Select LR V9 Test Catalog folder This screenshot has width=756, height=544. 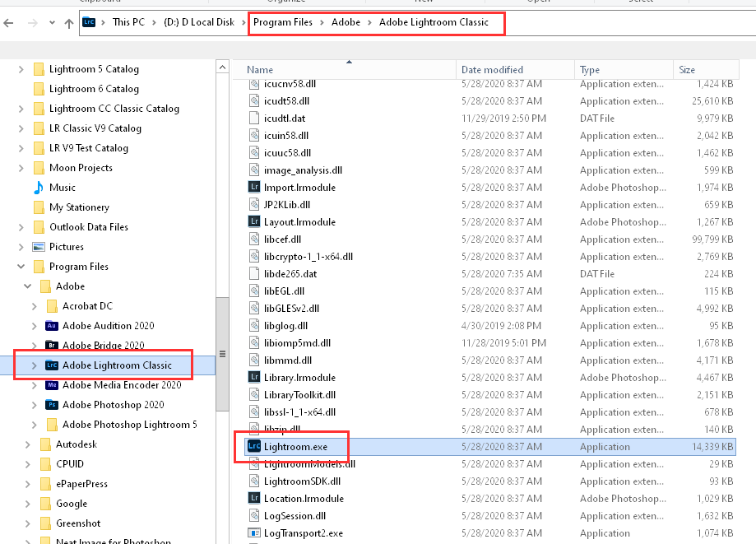88,148
